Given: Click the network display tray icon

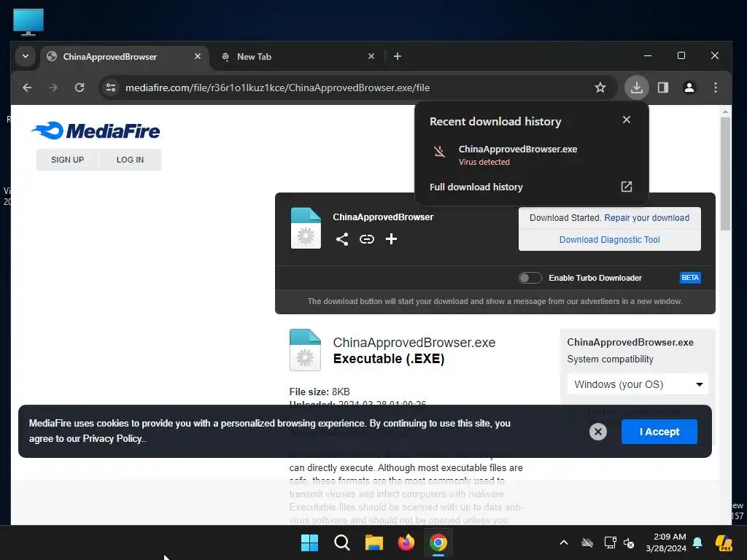Looking at the screenshot, I should pos(610,542).
